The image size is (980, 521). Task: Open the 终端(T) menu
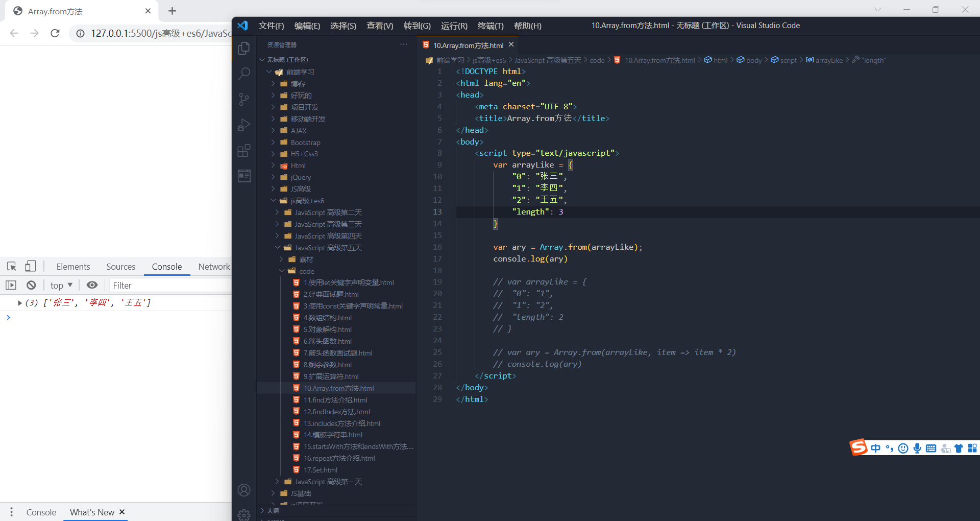point(490,26)
